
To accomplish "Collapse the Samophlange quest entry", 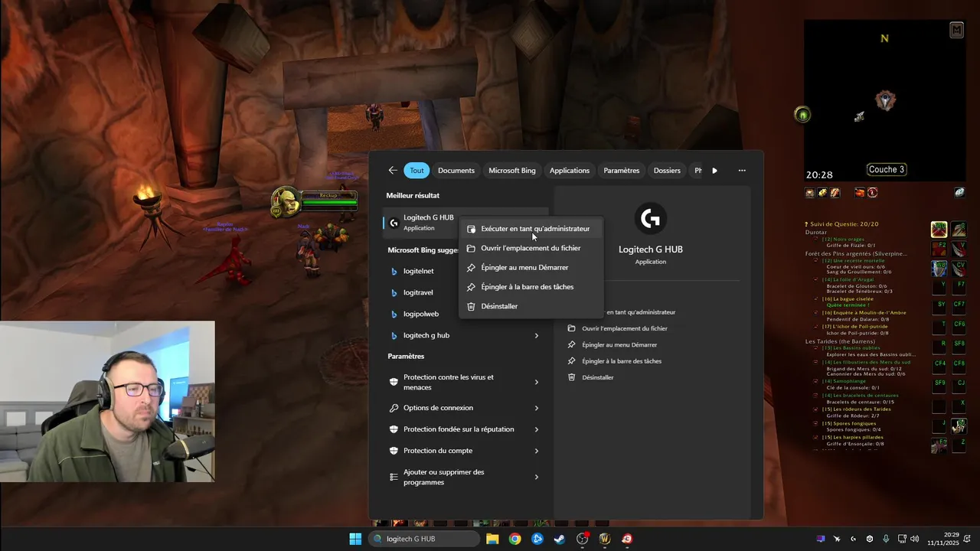I will (817, 381).
